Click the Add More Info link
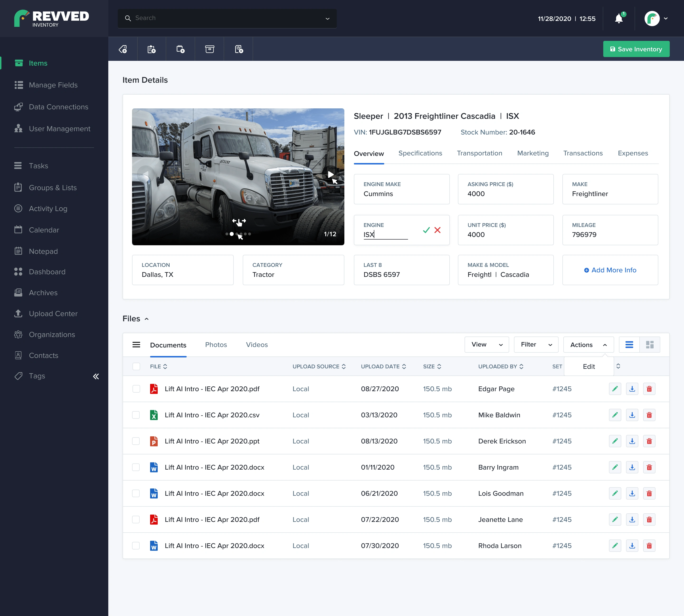The image size is (684, 616). point(610,270)
